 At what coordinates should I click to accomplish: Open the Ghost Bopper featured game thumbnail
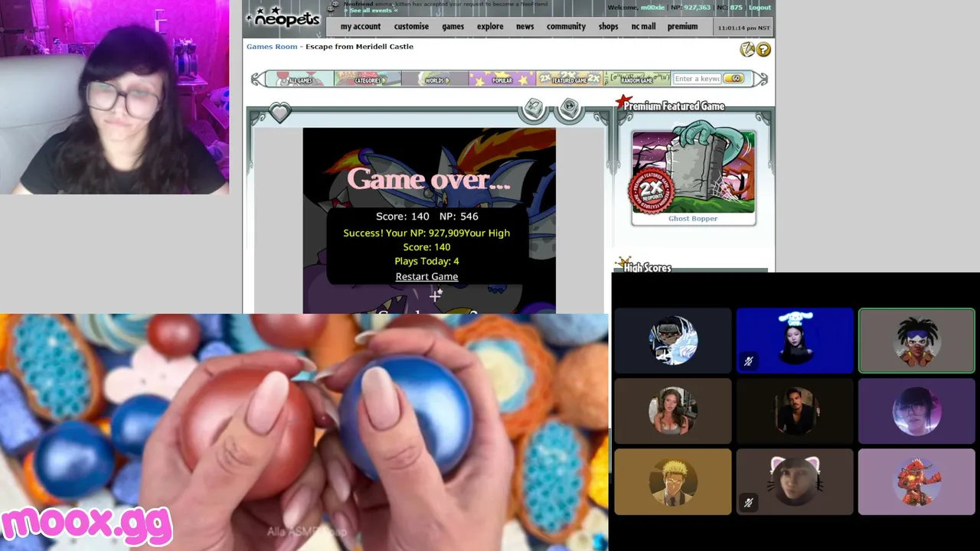pos(693,172)
